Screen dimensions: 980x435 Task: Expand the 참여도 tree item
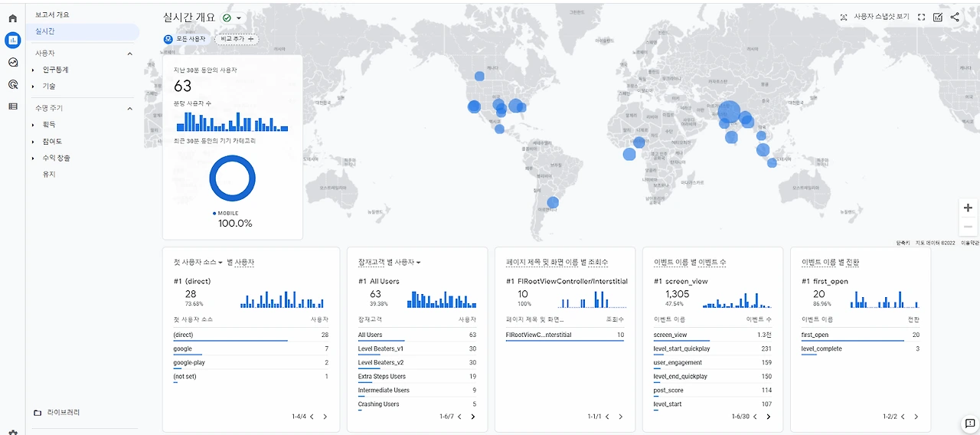click(x=34, y=142)
